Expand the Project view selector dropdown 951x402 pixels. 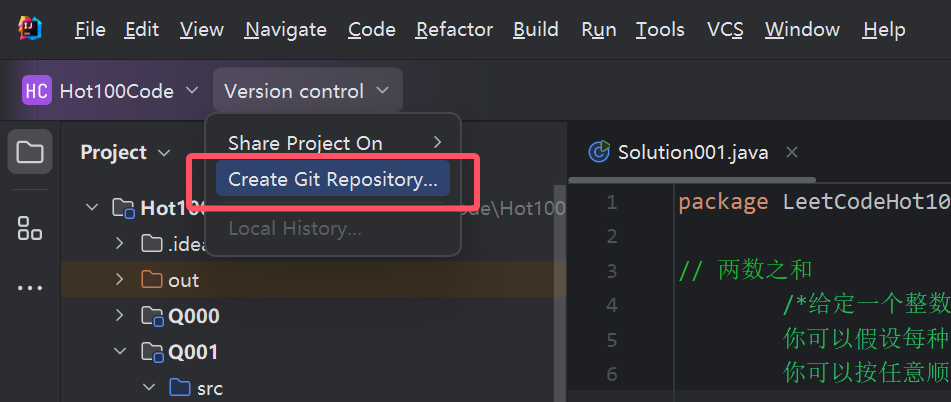coord(127,152)
